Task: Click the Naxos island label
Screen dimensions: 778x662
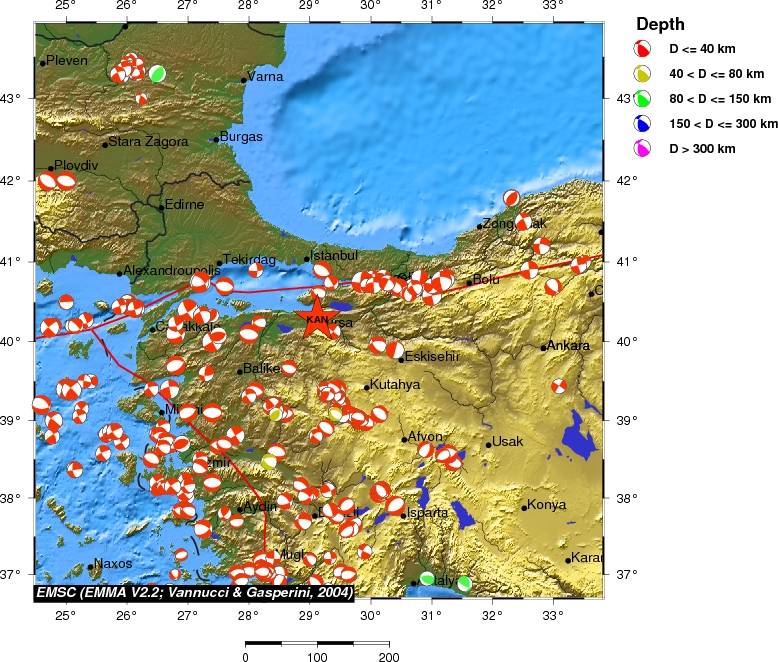Action: pyautogui.click(x=112, y=564)
